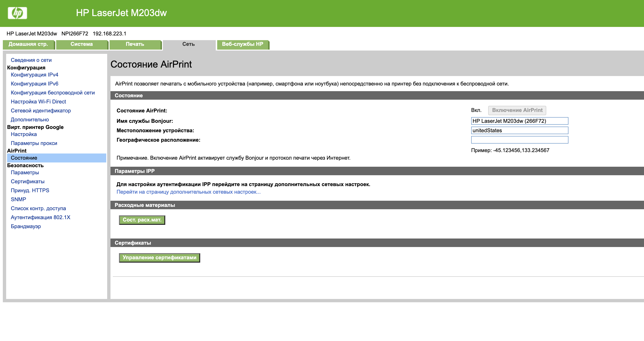
Task: Click the IP address 192.168.223.1 text
Action: click(x=110, y=34)
